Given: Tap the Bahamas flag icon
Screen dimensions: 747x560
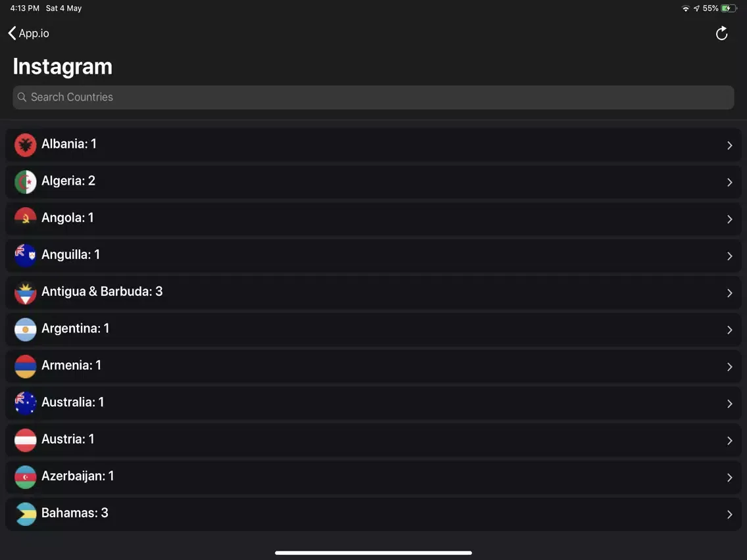Looking at the screenshot, I should click(26, 514).
